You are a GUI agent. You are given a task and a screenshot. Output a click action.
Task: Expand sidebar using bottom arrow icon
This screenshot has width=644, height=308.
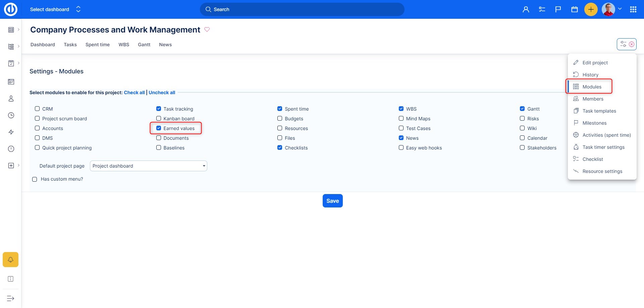pos(10,298)
